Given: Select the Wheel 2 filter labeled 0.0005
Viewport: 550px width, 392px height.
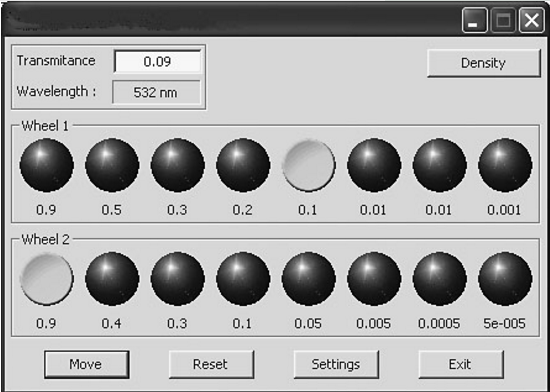Looking at the screenshot, I should (x=440, y=279).
